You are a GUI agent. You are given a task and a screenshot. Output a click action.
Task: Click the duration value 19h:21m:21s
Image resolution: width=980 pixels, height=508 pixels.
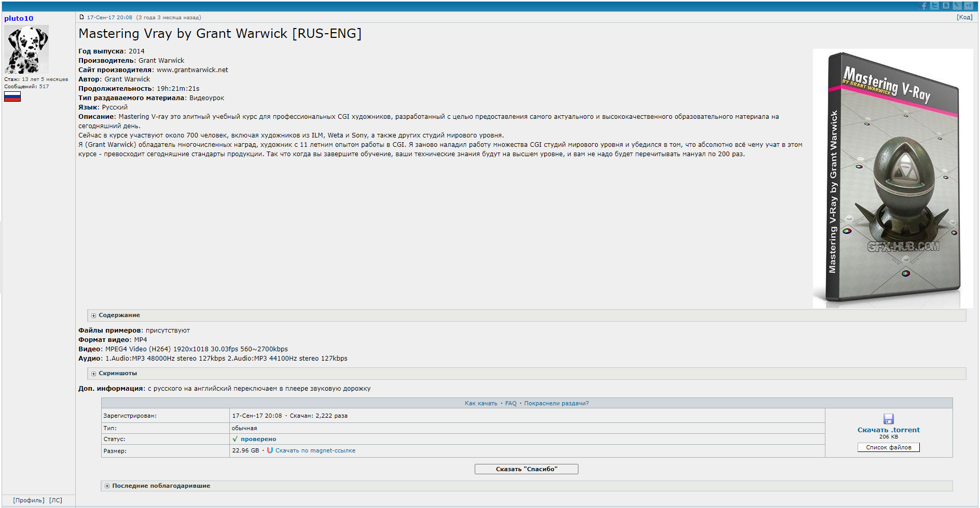coord(178,89)
